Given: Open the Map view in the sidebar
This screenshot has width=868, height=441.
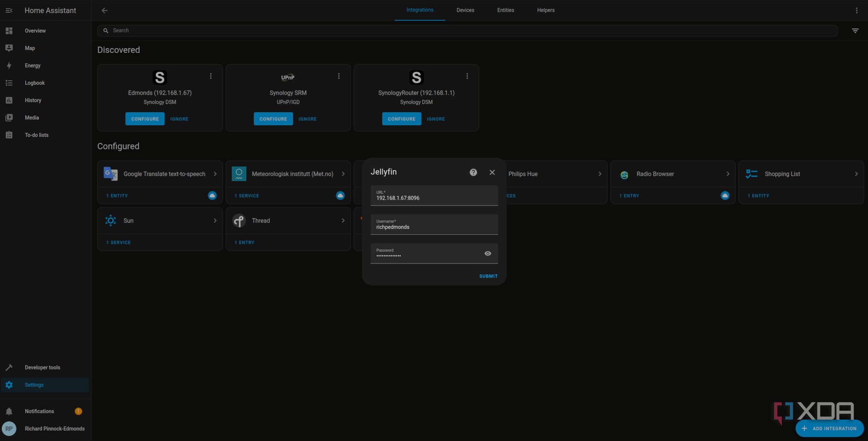Looking at the screenshot, I should pyautogui.click(x=29, y=48).
